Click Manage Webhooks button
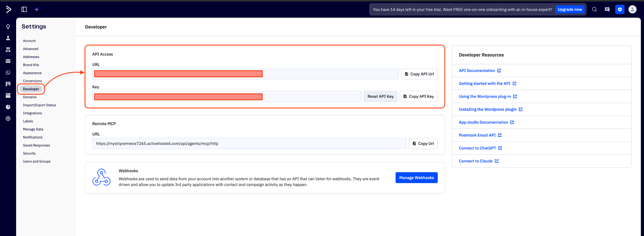 417,178
